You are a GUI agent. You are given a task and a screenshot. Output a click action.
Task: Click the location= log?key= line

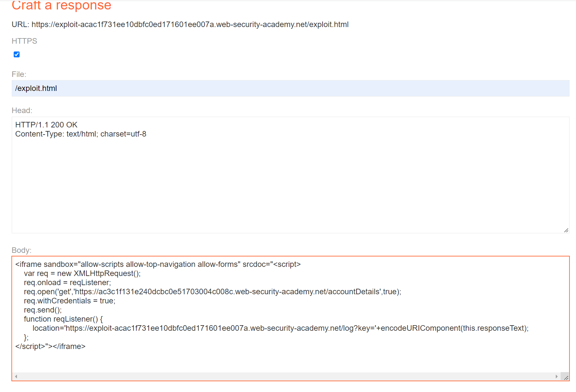tap(280, 328)
